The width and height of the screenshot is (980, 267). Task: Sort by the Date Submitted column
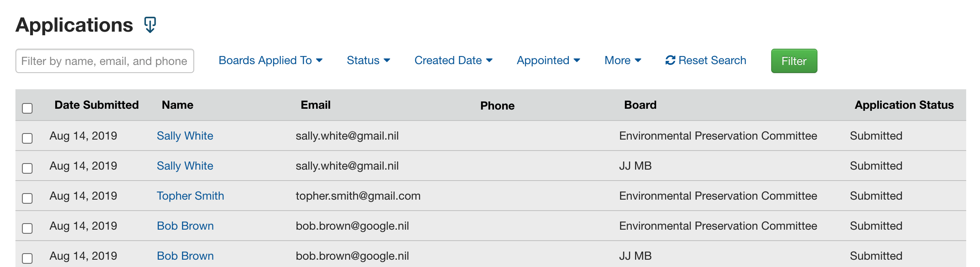coord(96,105)
